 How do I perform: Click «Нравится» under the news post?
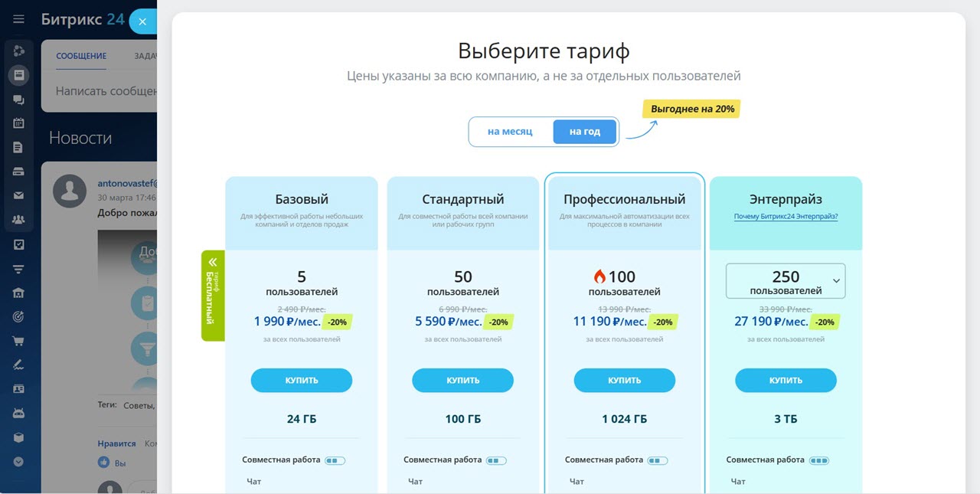(x=116, y=443)
